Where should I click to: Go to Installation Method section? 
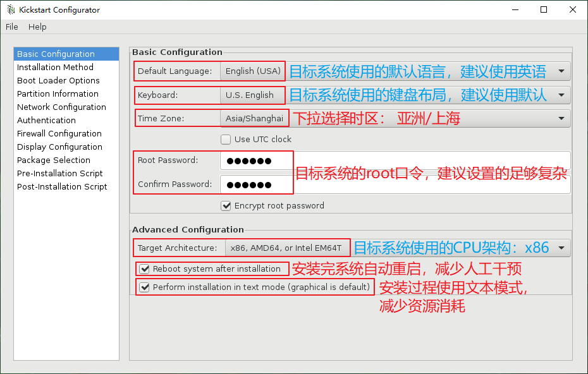(x=66, y=67)
